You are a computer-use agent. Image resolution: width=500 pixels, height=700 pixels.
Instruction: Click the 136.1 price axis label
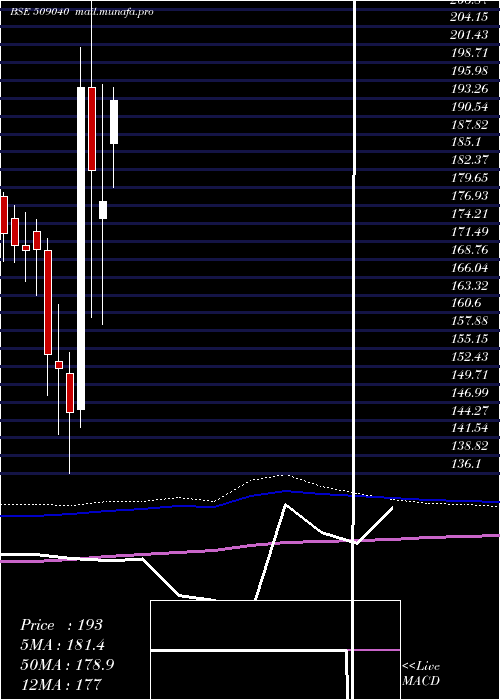(466, 463)
